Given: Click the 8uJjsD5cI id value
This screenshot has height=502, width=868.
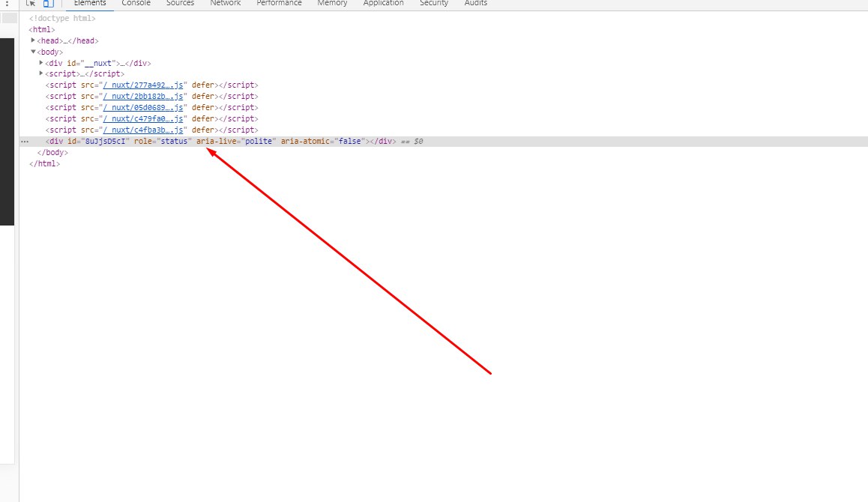Looking at the screenshot, I should [x=105, y=142].
